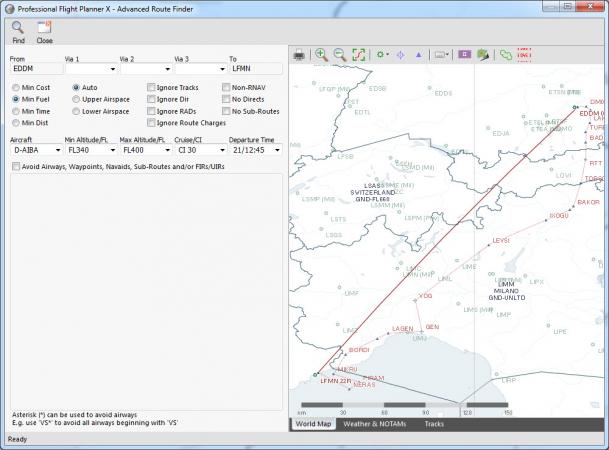The height and width of the screenshot is (450, 609).
Task: Click the red dashed restricted area icon
Action: [524, 55]
